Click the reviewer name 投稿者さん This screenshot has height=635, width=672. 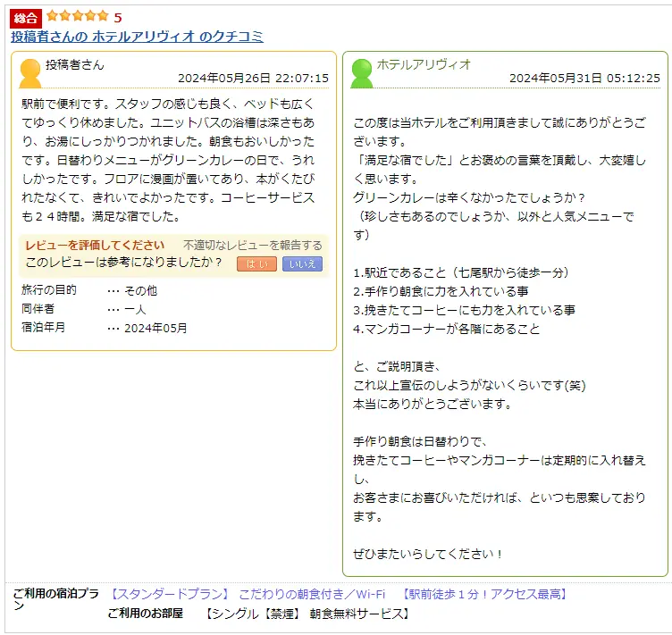(x=75, y=64)
